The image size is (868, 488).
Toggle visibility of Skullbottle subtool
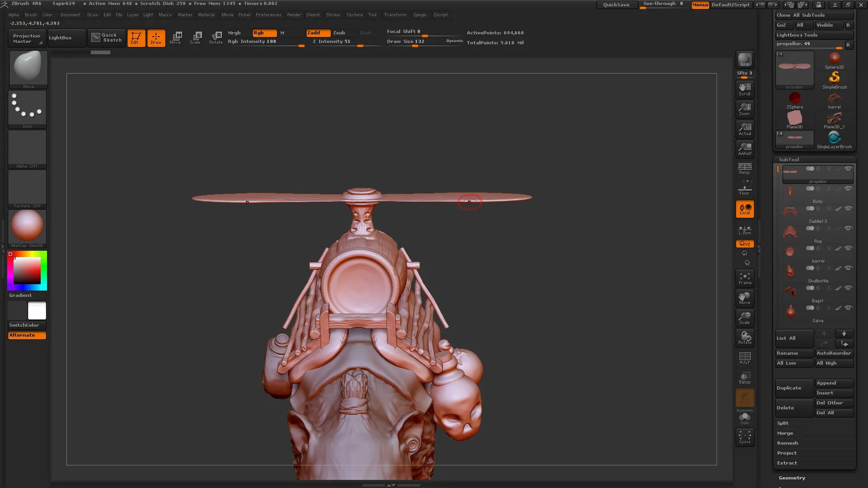coord(849,268)
